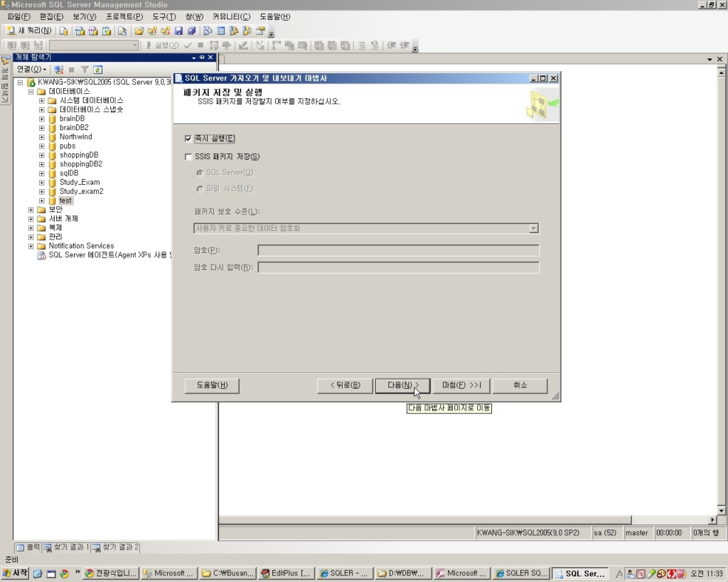
Task: Open a Database Engine Query from toolbar
Action: pyautogui.click(x=63, y=31)
